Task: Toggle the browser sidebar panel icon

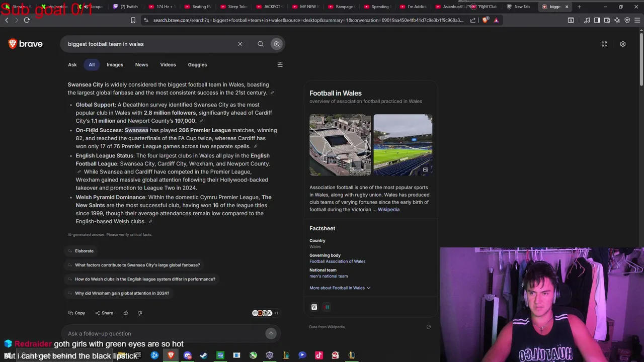Action: click(x=597, y=20)
